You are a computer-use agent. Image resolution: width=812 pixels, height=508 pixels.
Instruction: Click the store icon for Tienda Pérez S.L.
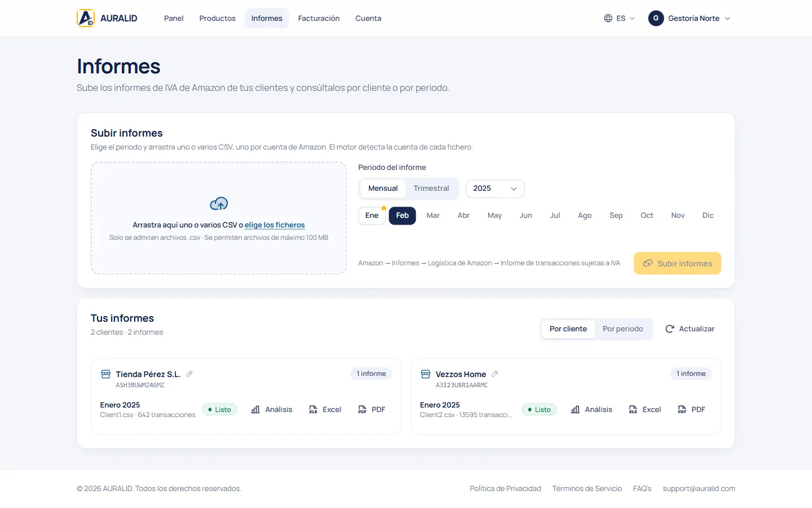coord(105,374)
